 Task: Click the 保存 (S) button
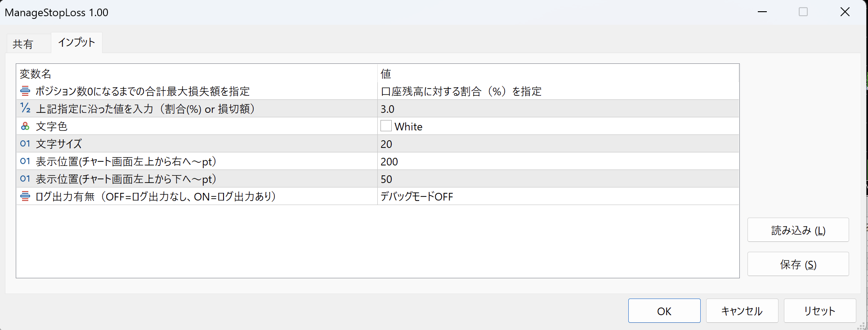(x=798, y=264)
